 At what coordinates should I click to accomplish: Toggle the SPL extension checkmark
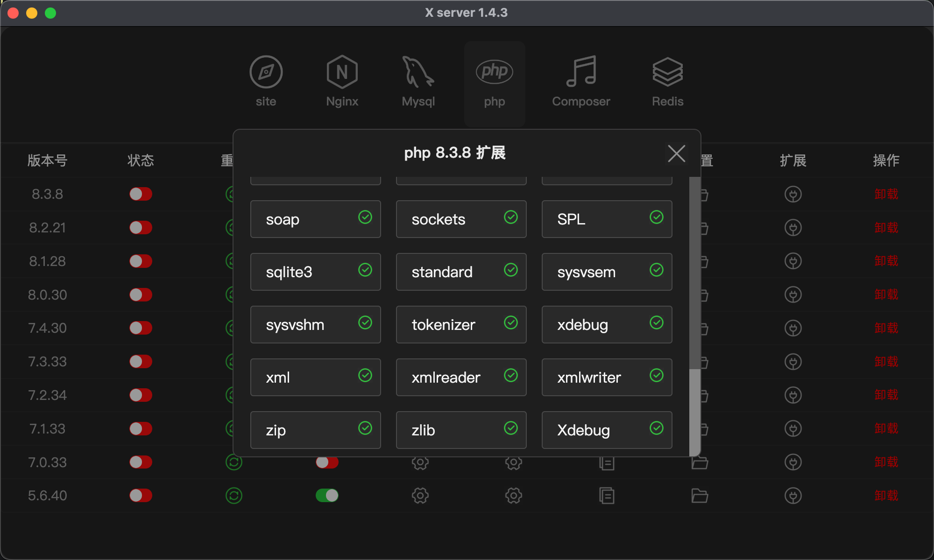657,217
